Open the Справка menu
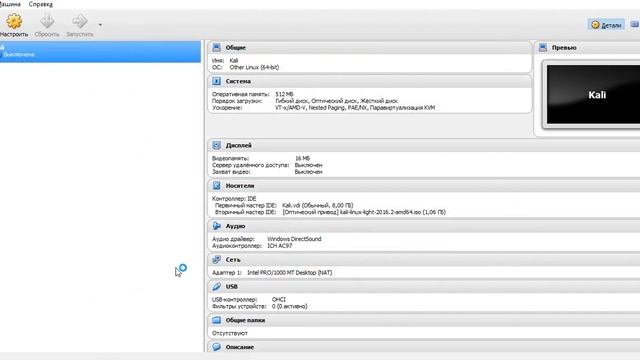 (x=40, y=4)
